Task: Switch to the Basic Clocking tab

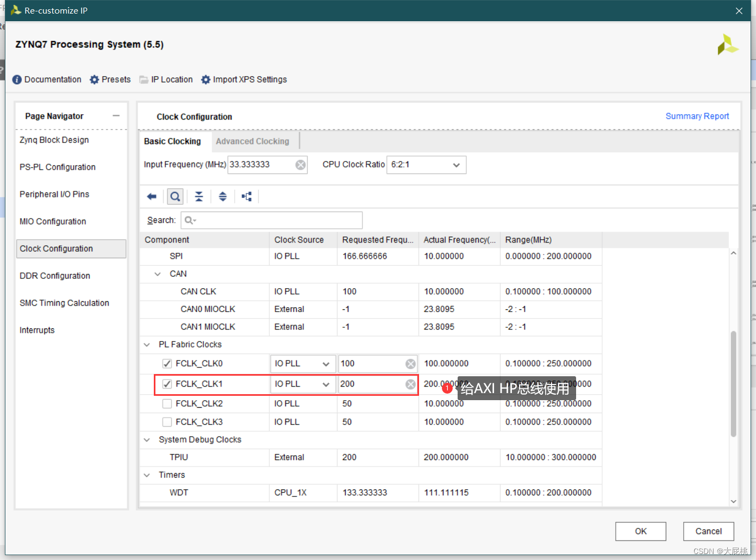Action: tap(172, 141)
